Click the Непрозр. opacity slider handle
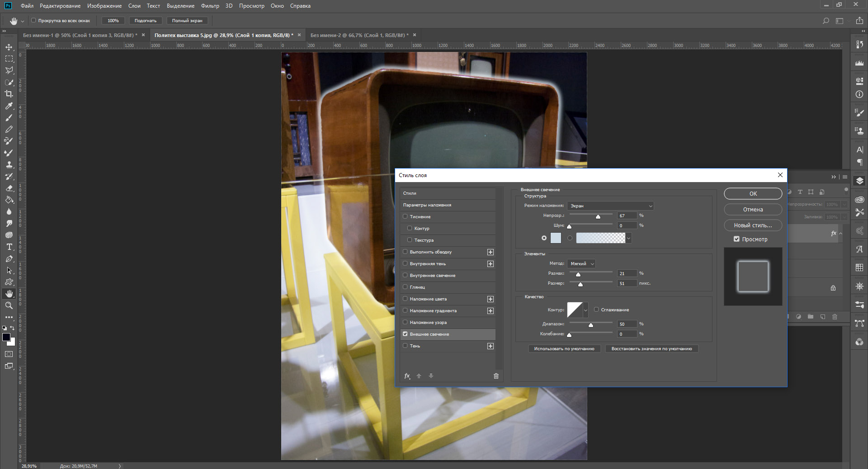The image size is (868, 469). click(x=598, y=217)
